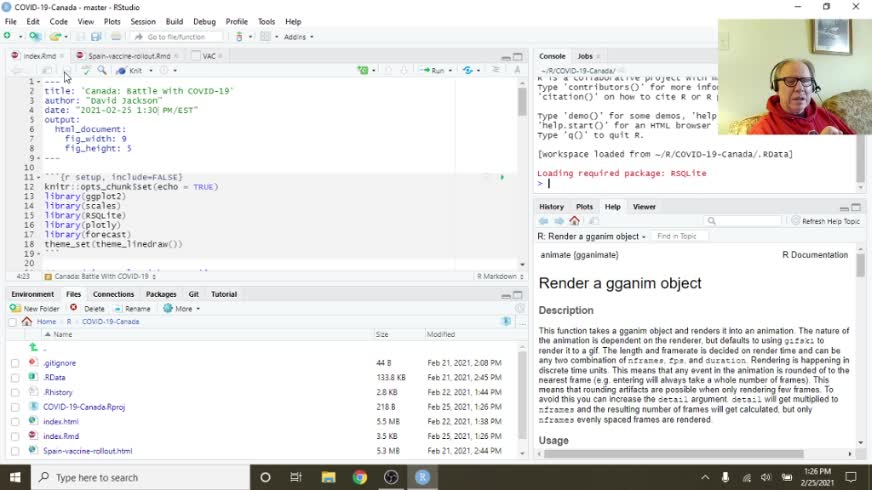Image resolution: width=872 pixels, height=490 pixels.
Task: Insert a new code chunk
Action: [363, 71]
